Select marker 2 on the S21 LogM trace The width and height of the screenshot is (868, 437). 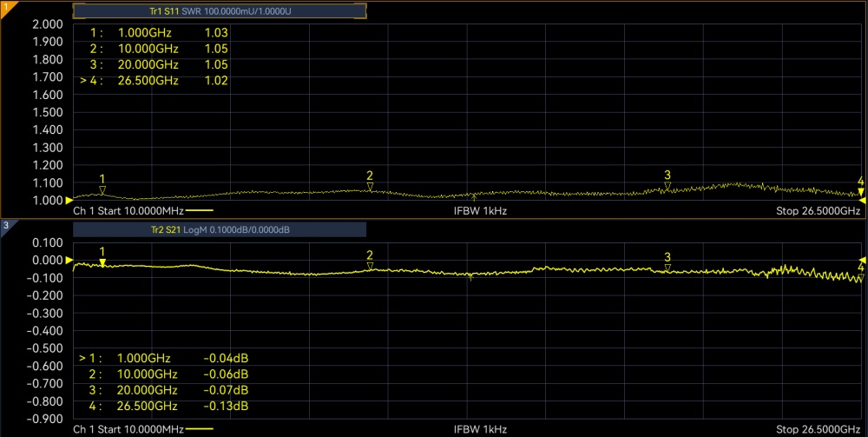click(x=370, y=267)
